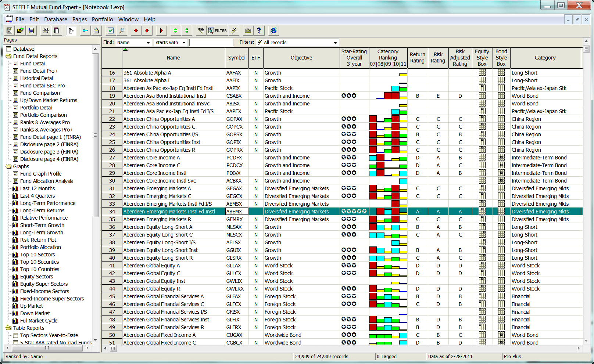Open the File menu

pos(20,19)
